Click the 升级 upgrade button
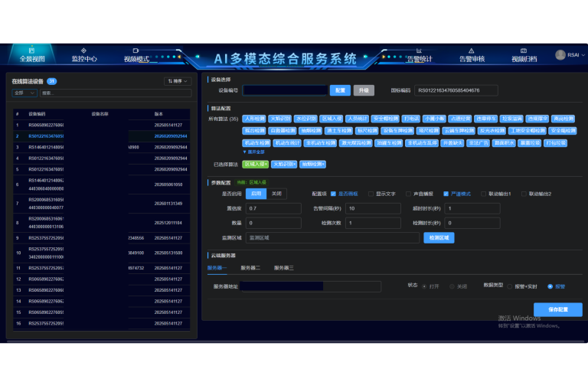The width and height of the screenshot is (588, 392). [x=364, y=90]
